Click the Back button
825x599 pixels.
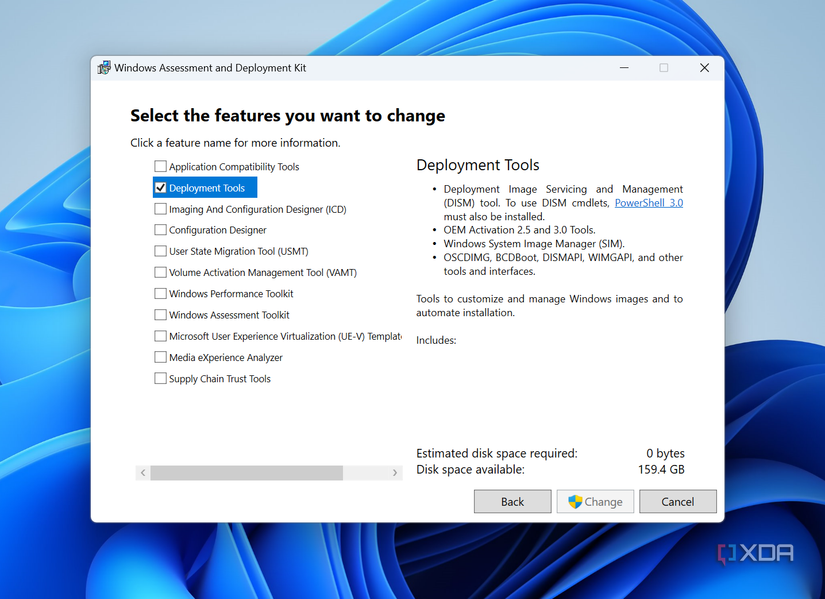[512, 501]
